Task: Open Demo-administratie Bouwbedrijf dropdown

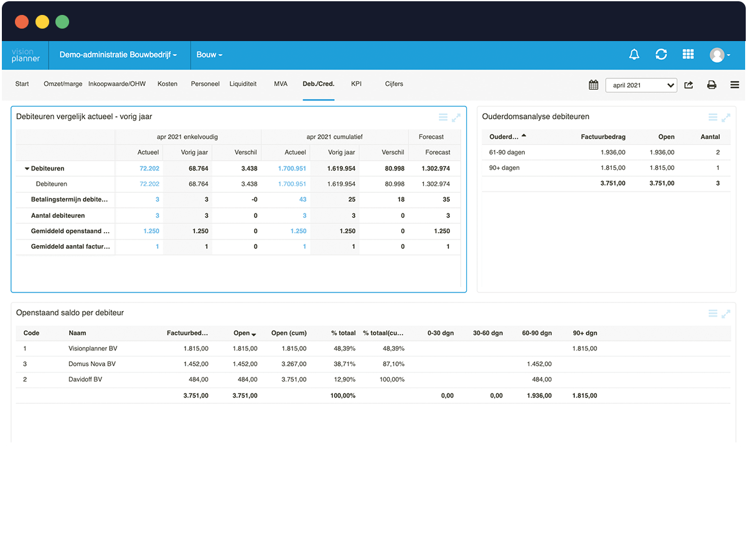Action: 118,55
